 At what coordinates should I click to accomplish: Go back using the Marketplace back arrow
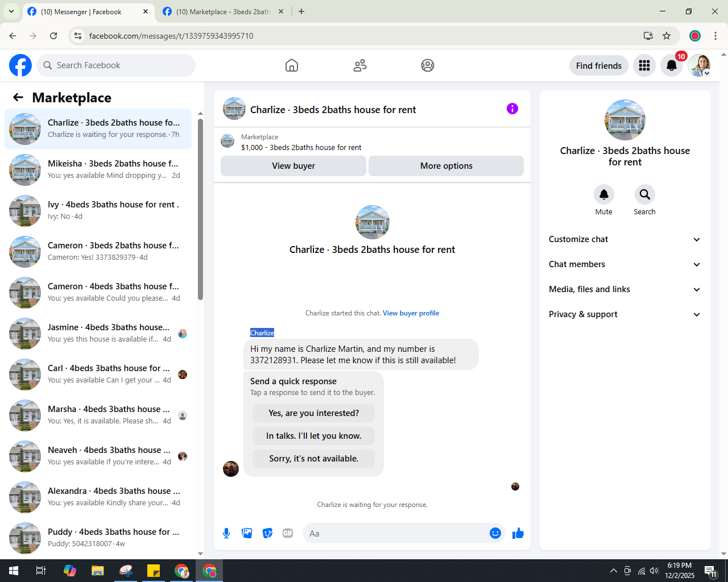pos(18,98)
